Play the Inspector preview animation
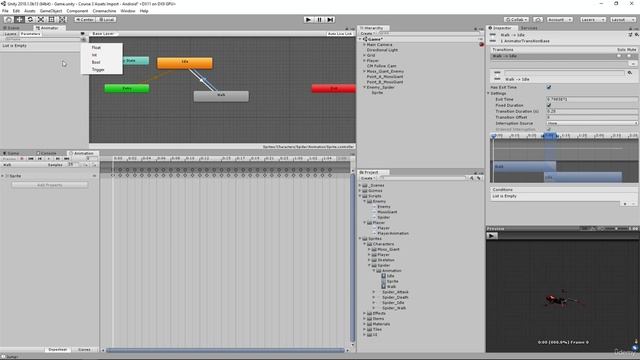Image resolution: width=640 pixels, height=360 pixels. [492, 236]
